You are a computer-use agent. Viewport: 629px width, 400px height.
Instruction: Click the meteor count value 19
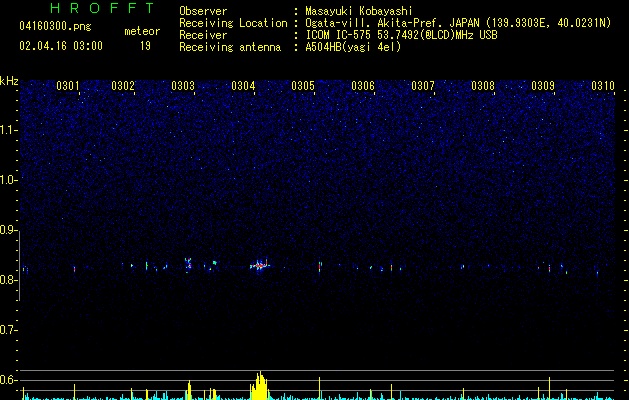point(145,46)
